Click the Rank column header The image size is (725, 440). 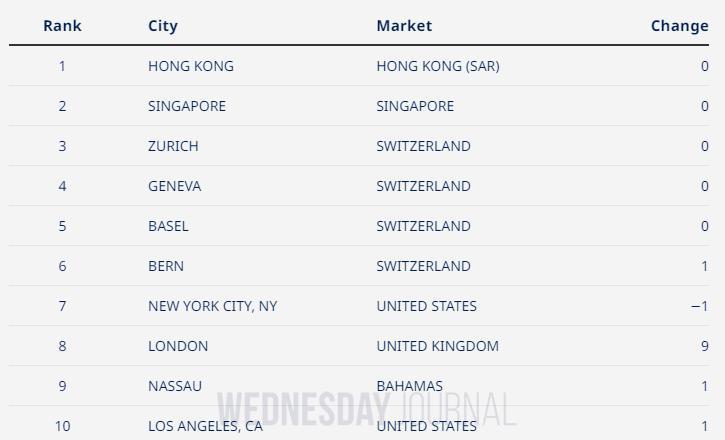tap(62, 26)
